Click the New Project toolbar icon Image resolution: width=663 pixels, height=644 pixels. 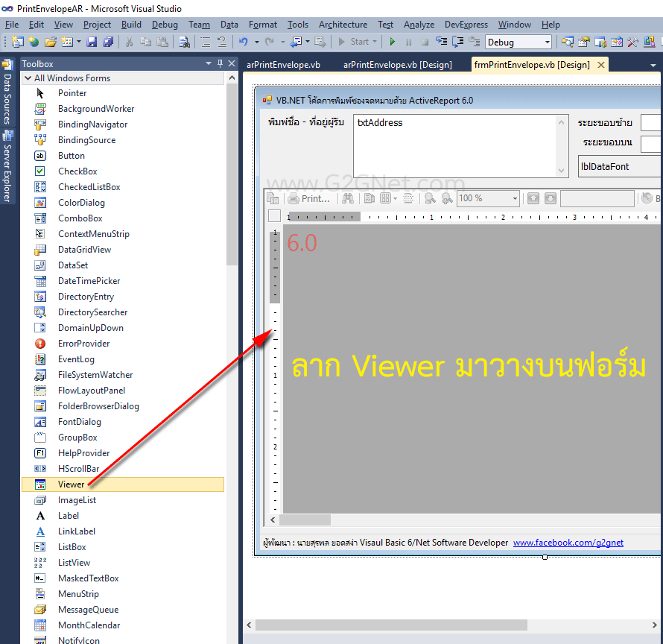[18, 42]
